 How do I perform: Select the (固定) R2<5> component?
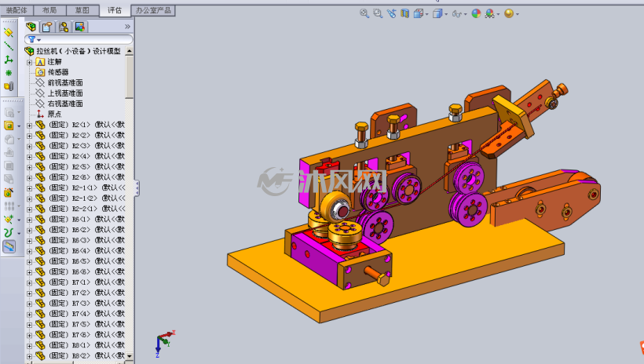[x=80, y=166]
